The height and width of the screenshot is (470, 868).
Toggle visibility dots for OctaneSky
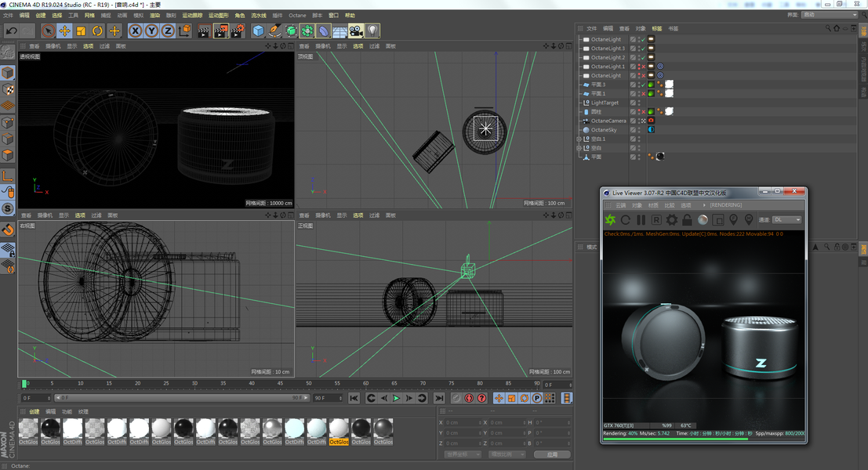pyautogui.click(x=639, y=130)
